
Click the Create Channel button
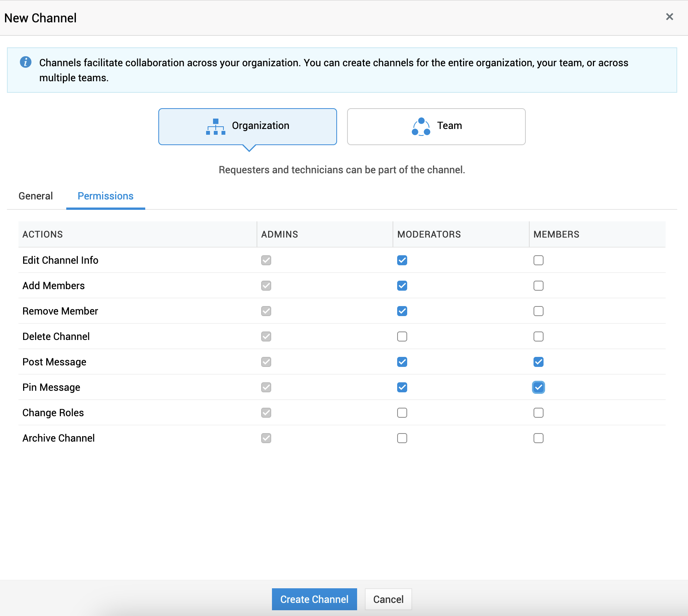coord(314,599)
